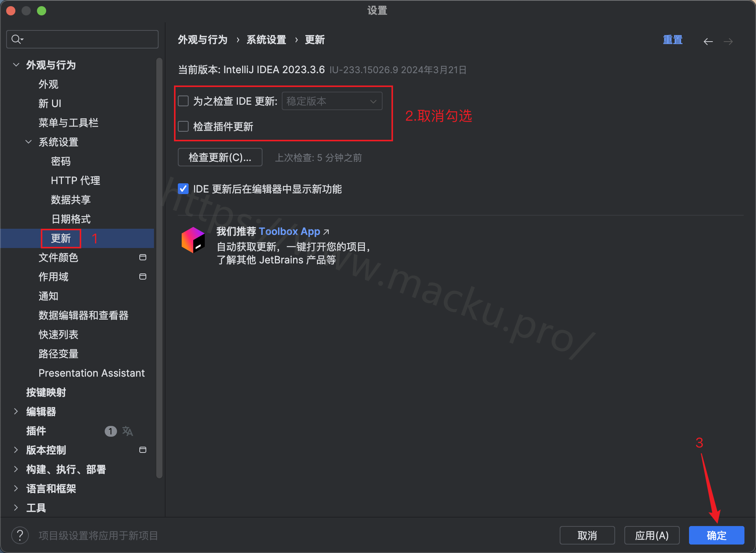Open the Toolbox App link
This screenshot has width=756, height=553.
tap(289, 231)
